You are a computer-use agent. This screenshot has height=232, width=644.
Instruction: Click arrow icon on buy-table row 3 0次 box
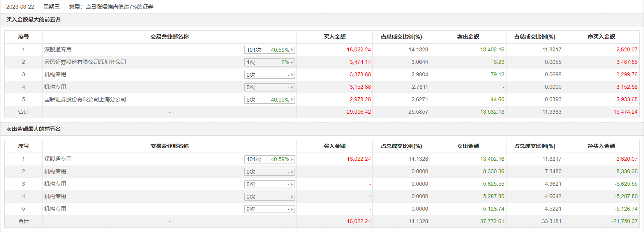[x=292, y=75]
